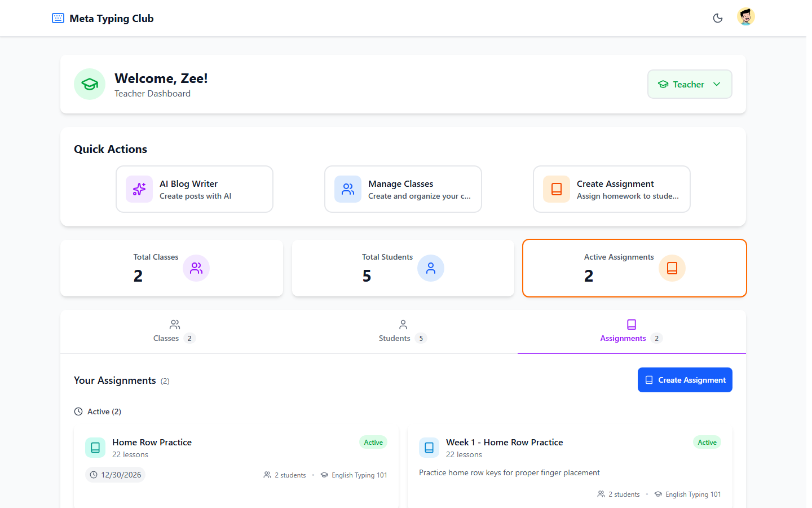
Task: Click the Meta Typing Club title
Action: (x=112, y=18)
